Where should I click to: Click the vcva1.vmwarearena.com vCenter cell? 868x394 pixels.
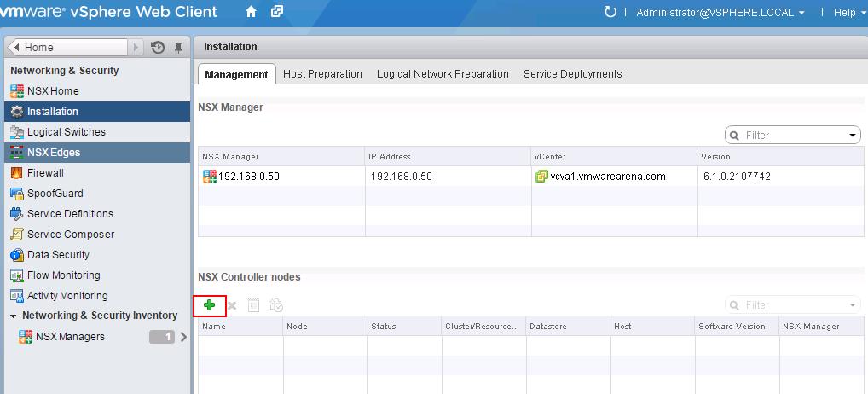(x=615, y=177)
